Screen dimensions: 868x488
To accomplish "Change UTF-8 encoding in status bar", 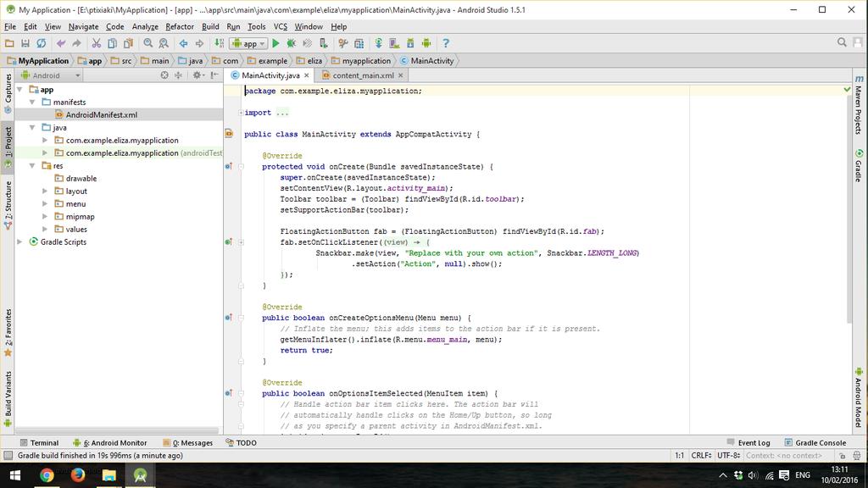I will (x=728, y=456).
